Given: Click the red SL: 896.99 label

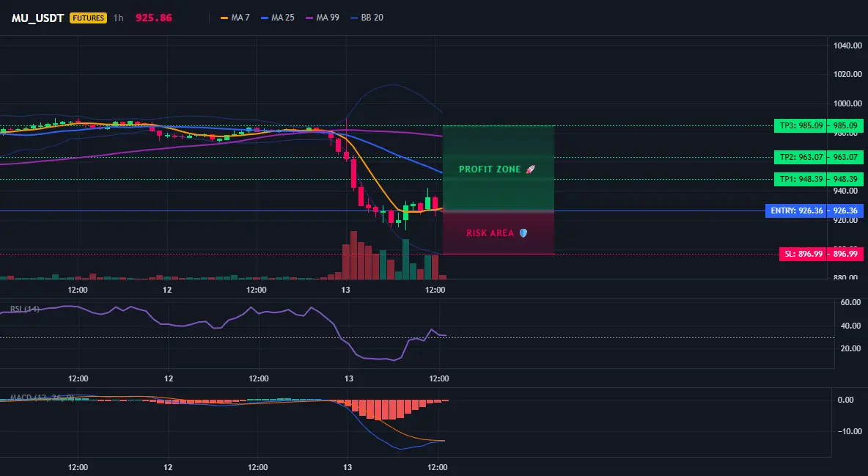Looking at the screenshot, I should pyautogui.click(x=803, y=255).
